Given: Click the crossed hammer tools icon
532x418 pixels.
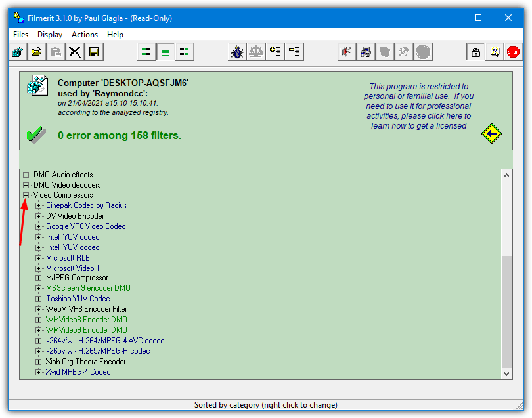Looking at the screenshot, I should tap(404, 52).
